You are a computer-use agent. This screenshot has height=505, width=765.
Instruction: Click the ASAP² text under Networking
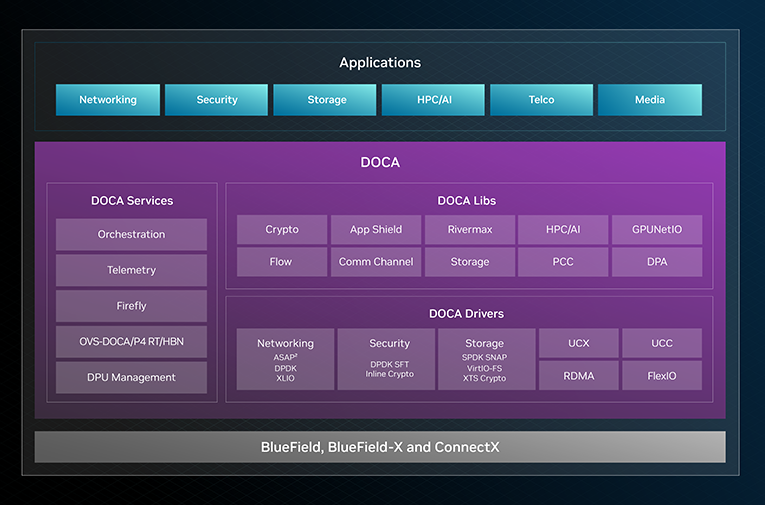coord(285,357)
